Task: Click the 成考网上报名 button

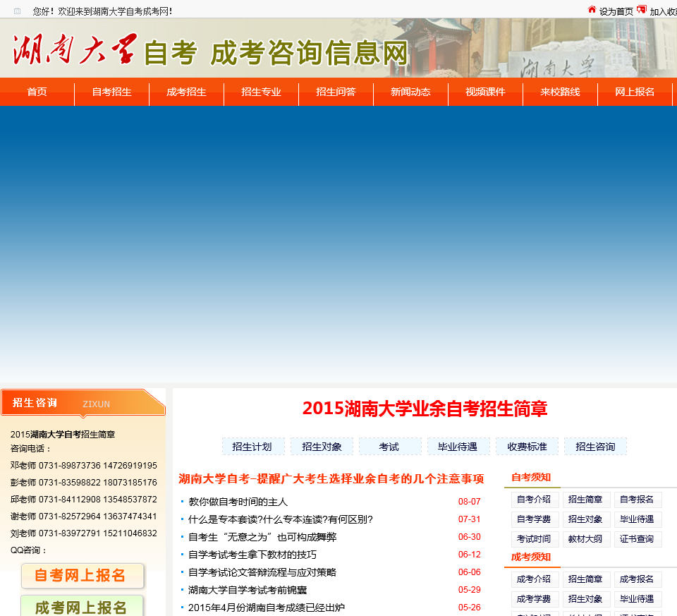Action: click(82, 605)
